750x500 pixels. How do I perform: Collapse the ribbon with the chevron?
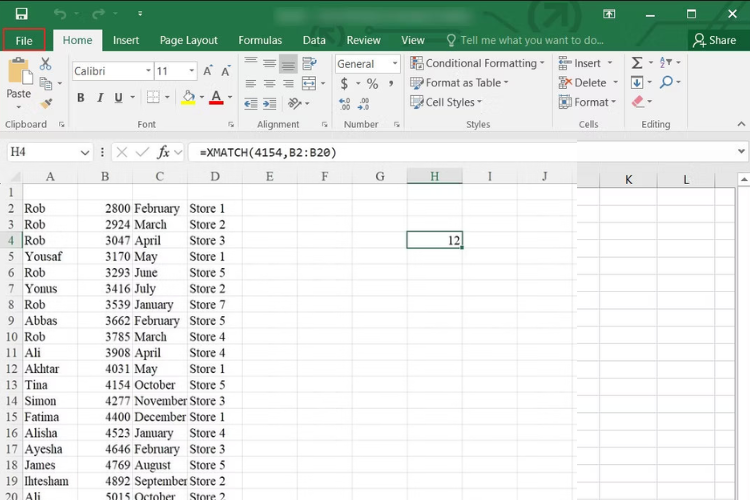click(x=741, y=124)
